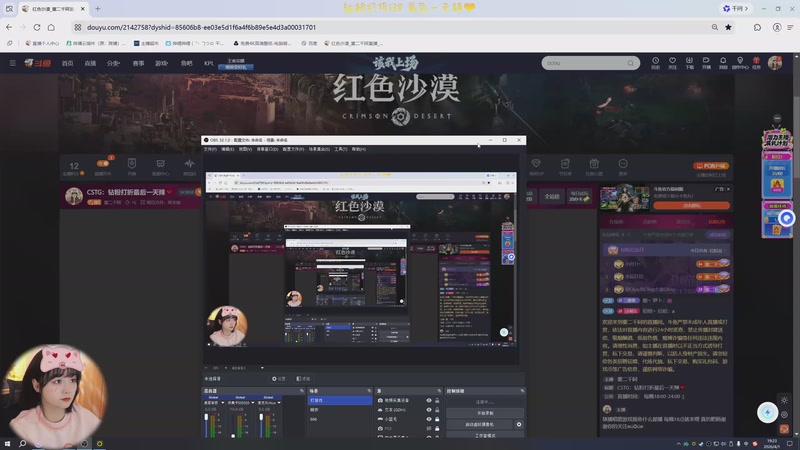Show the hidden fourth source via its eye
Image resolution: width=800 pixels, height=450 pixels.
[429, 429]
